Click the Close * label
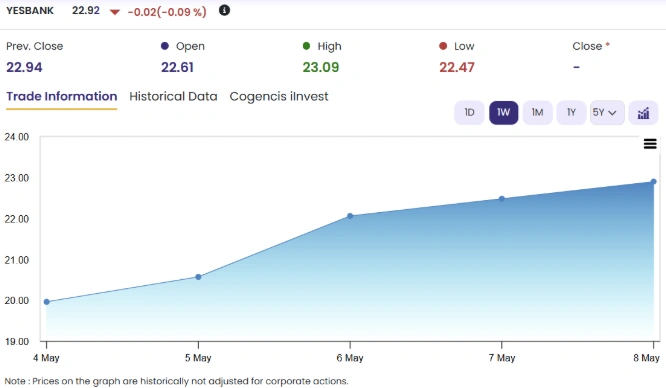Image resolution: width=666 pixels, height=388 pixels. point(591,46)
